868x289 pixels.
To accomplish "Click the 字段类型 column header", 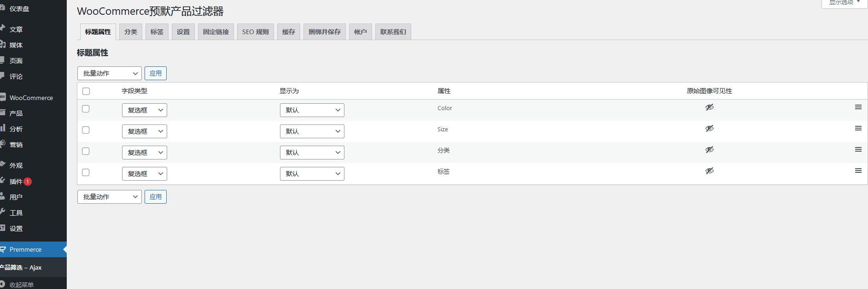I will tap(134, 91).
